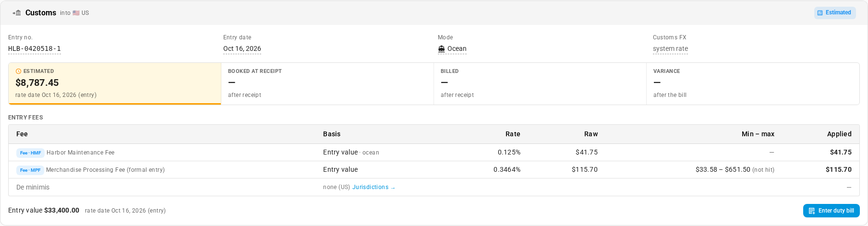Click the Estimated status badge
The height and width of the screenshot is (226, 868).
(x=835, y=12)
